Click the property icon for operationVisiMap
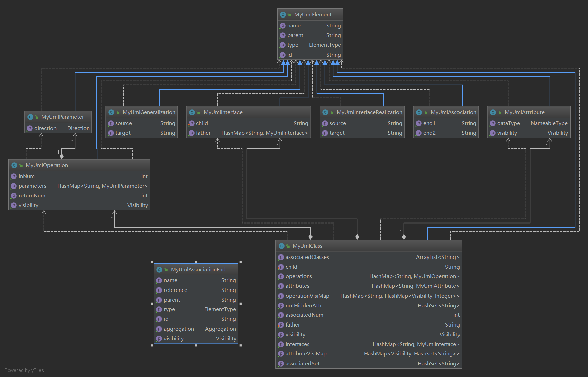 click(x=281, y=296)
